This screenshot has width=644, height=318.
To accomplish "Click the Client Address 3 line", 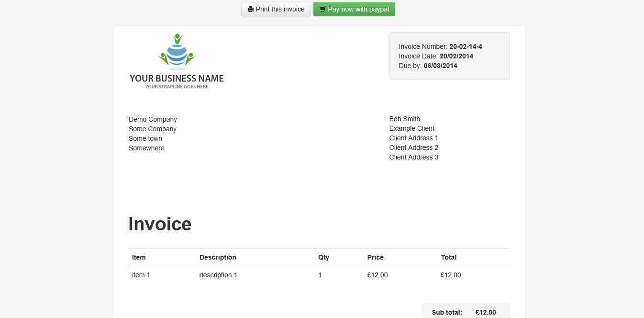I will 413,157.
